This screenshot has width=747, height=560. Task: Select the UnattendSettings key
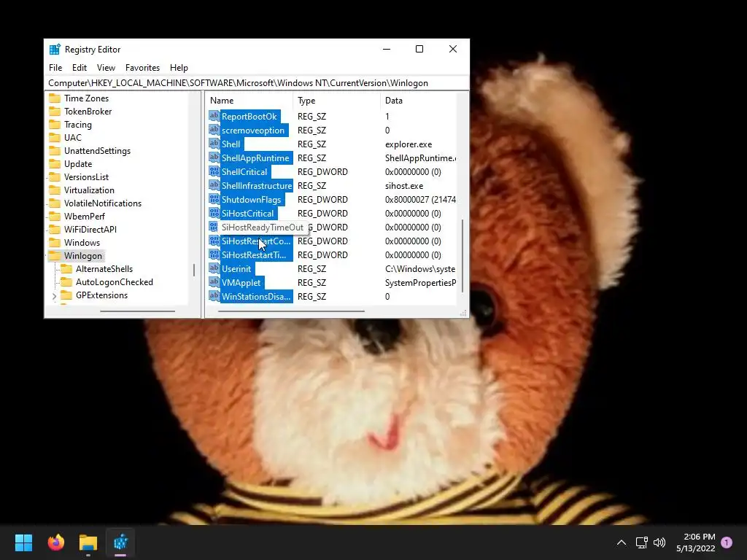click(97, 151)
